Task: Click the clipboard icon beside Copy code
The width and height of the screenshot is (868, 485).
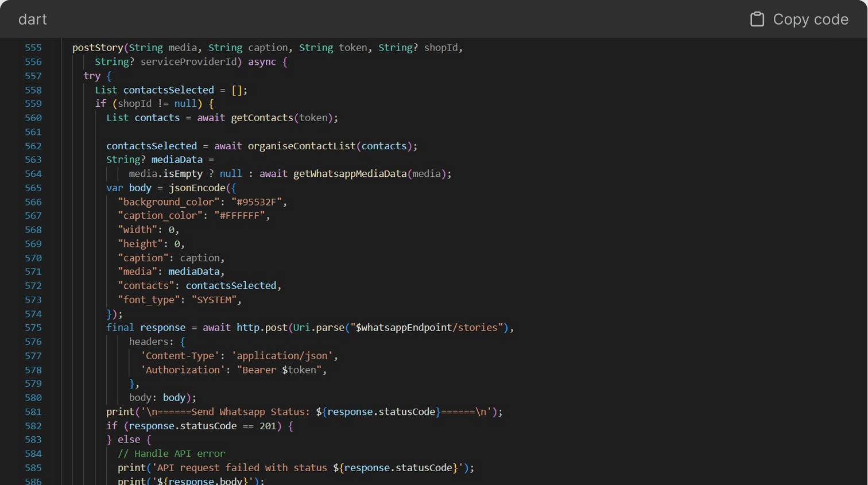Action: click(757, 20)
